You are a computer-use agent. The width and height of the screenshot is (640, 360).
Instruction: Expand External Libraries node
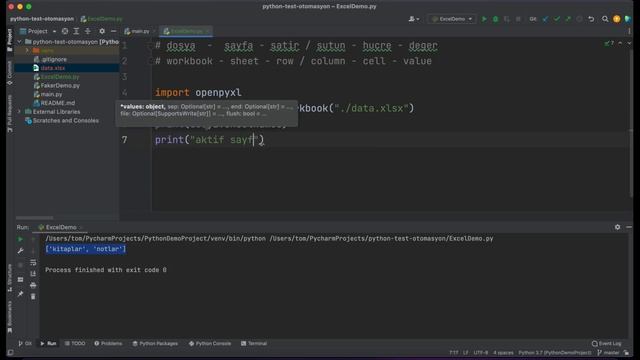(19, 111)
